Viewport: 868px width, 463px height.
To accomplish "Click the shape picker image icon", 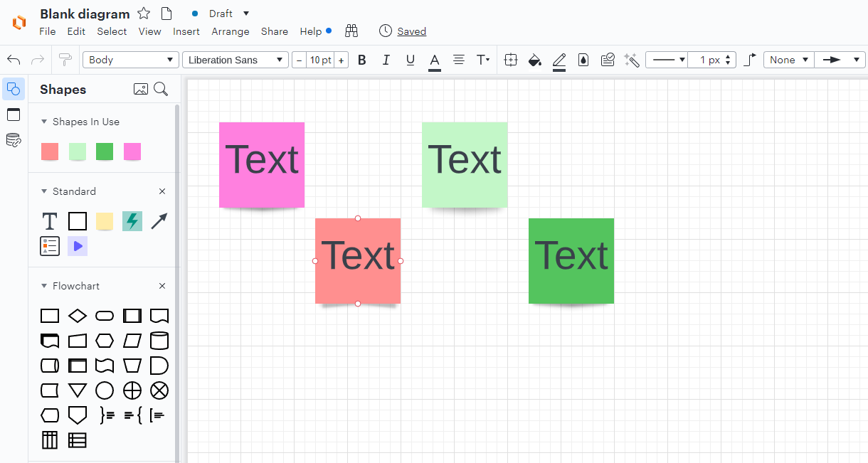I will [x=139, y=88].
